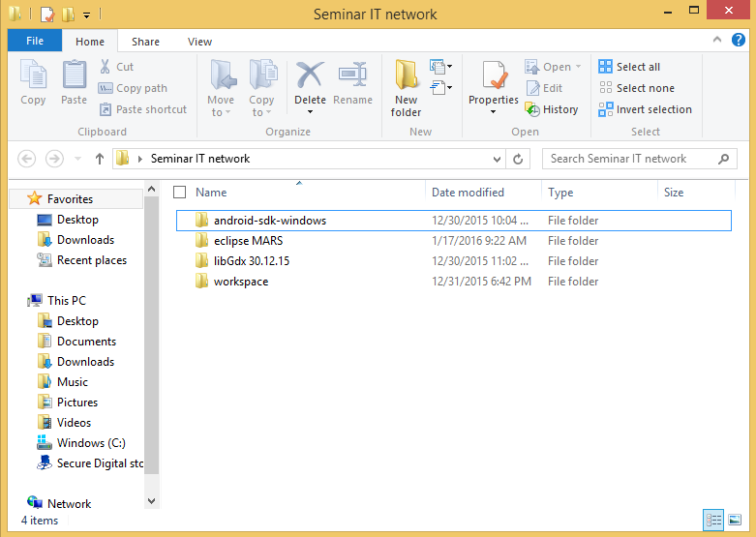
Task: Expand the Properties dropdown arrow
Action: point(494,112)
